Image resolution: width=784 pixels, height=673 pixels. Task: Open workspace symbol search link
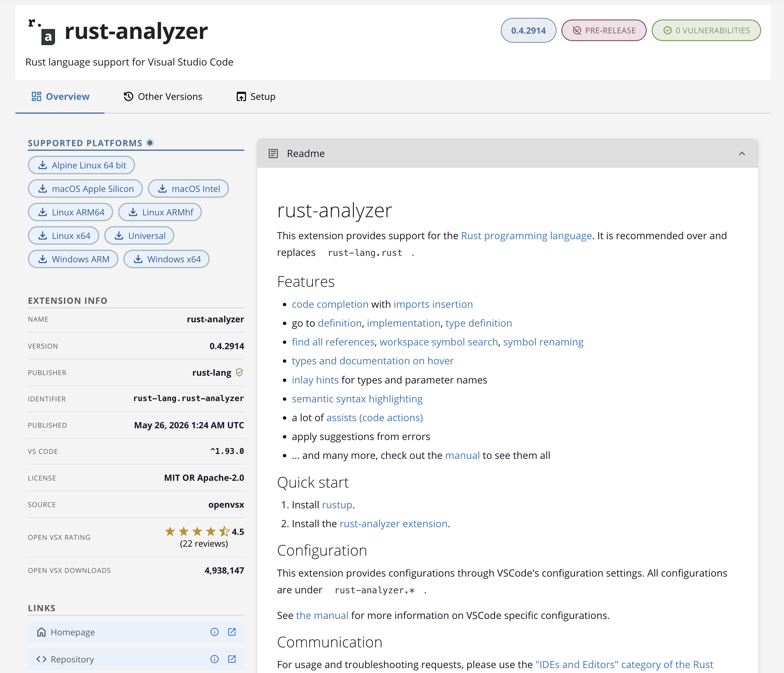point(439,342)
